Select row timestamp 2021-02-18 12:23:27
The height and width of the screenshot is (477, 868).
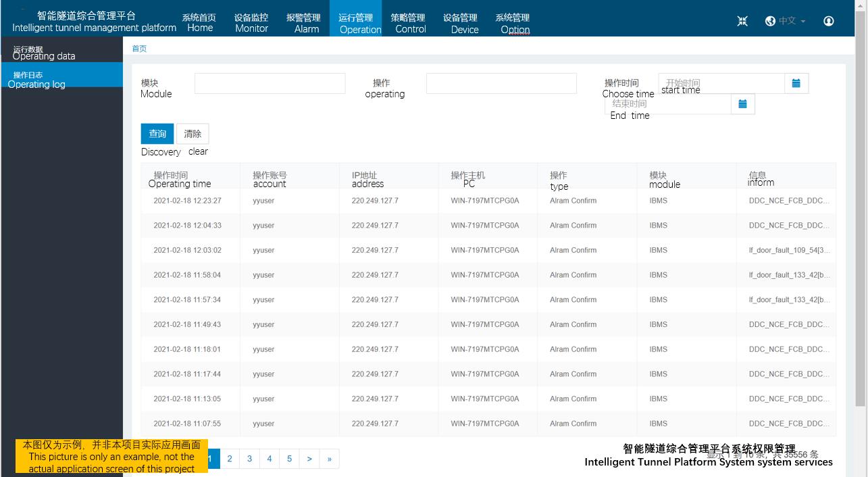coord(187,201)
